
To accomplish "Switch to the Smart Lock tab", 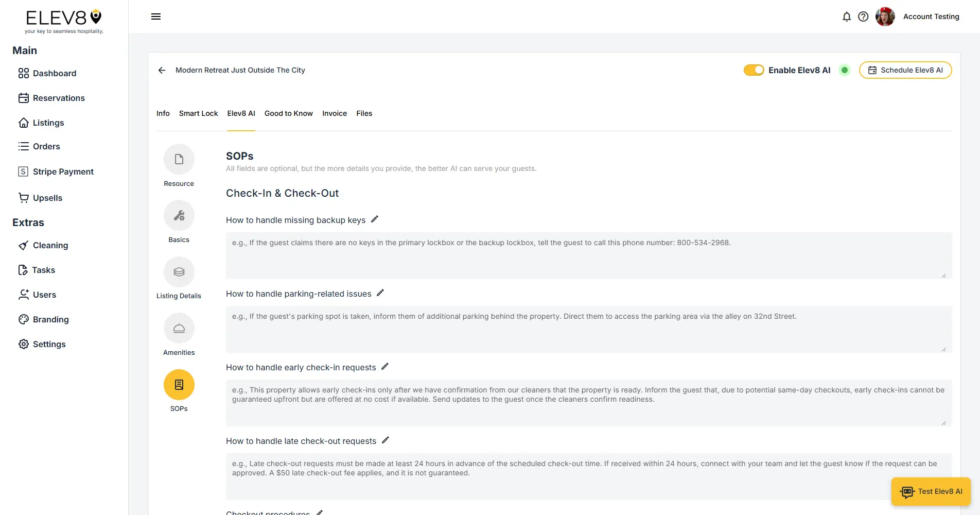I will [198, 113].
